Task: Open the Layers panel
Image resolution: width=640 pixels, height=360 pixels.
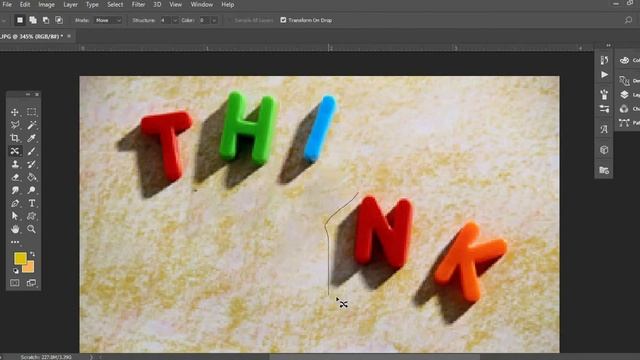Action: tap(629, 95)
